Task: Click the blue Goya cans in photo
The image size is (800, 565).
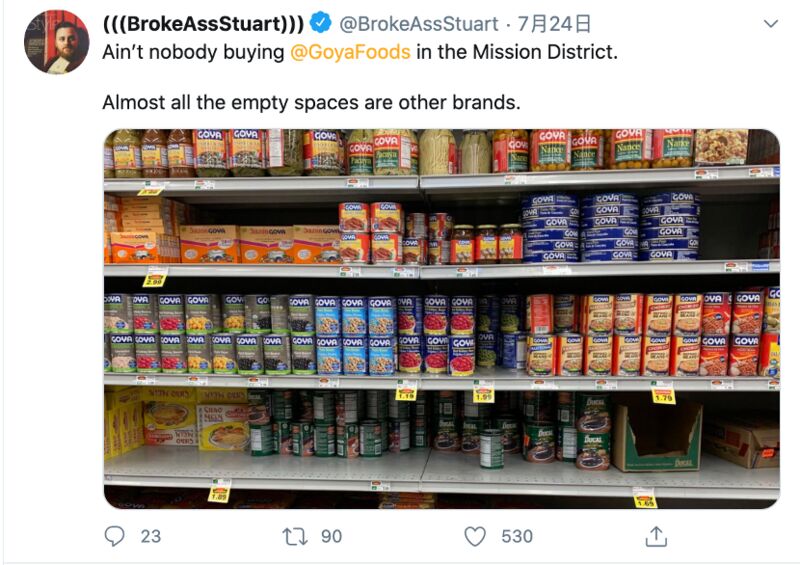Action: (x=610, y=227)
